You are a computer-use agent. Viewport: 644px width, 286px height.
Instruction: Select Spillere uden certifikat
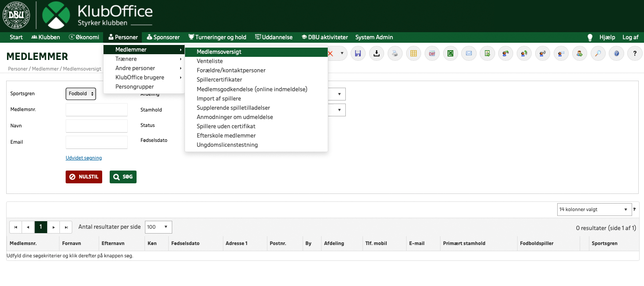[256, 126]
